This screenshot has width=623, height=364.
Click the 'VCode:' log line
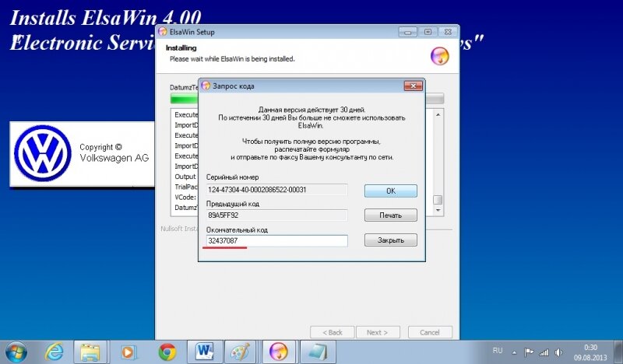point(185,198)
